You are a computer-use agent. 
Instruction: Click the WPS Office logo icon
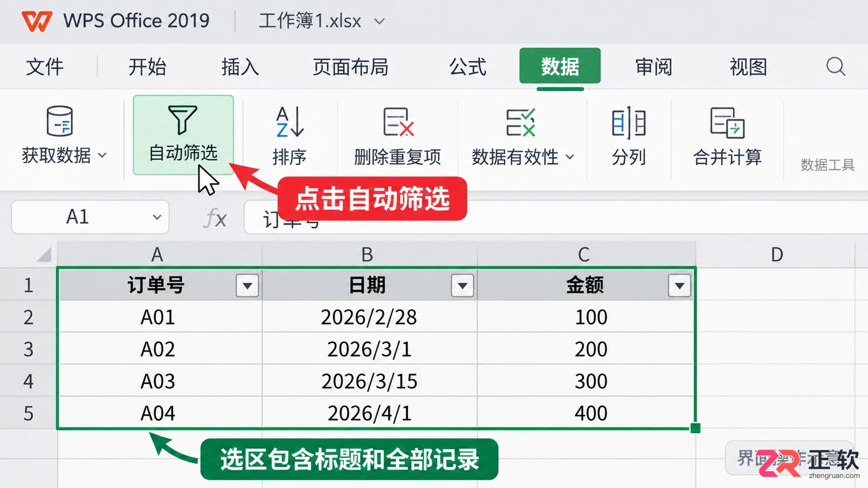coord(37,21)
